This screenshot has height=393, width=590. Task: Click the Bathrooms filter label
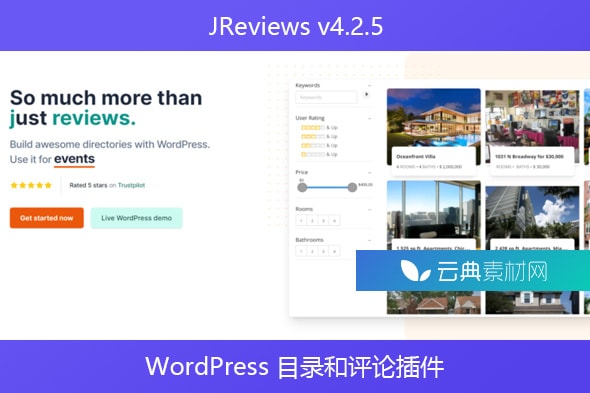(309, 240)
